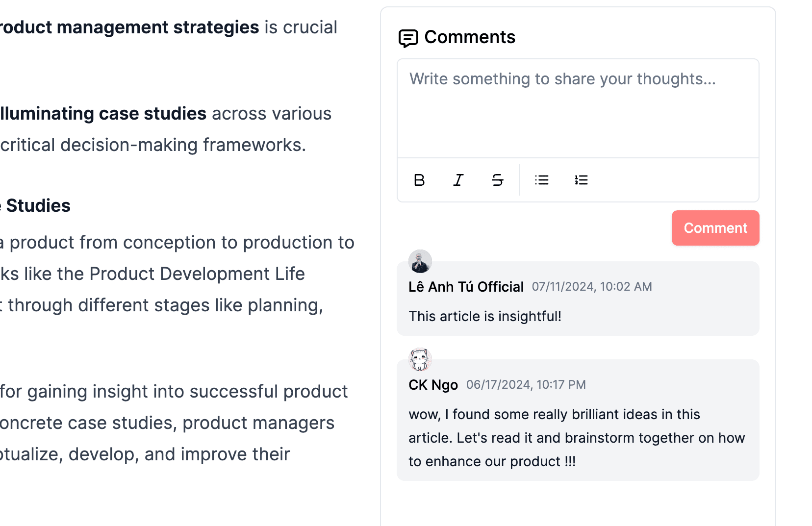812x526 pixels.
Task: Open Lê Anh Tú Official's profile avatar
Action: pos(420,262)
